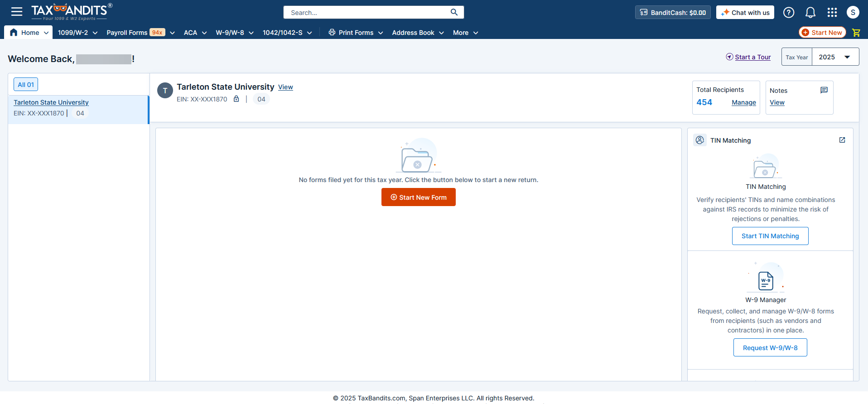Click the 04 badge in the business header
Screen dimensions: 868x404
[x=261, y=99]
